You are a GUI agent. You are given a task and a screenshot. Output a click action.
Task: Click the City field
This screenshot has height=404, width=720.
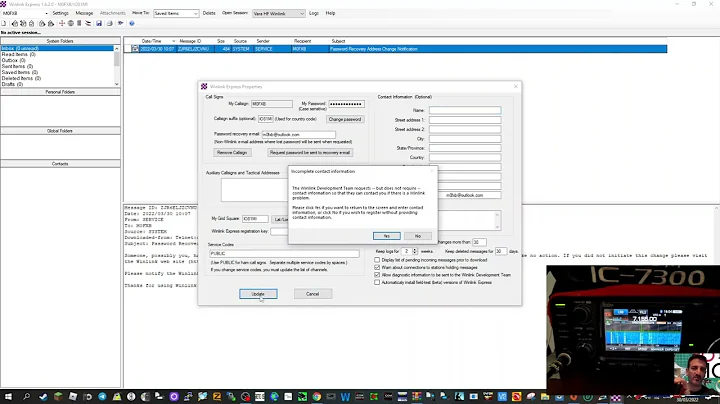pyautogui.click(x=465, y=139)
